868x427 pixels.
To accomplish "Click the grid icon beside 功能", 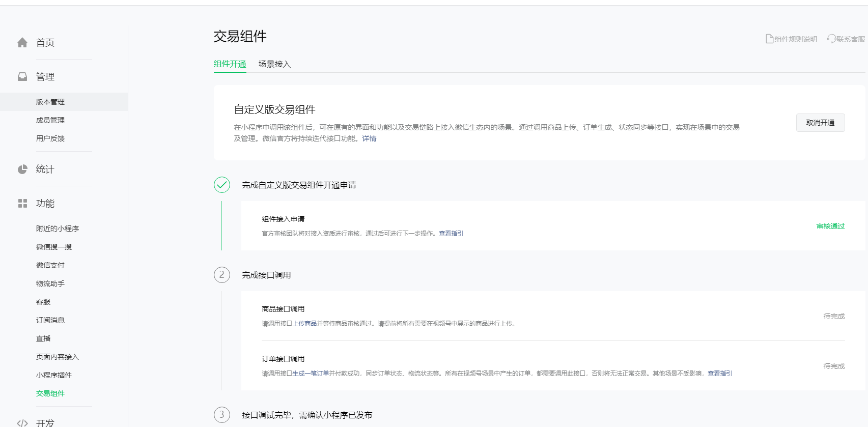I will [x=22, y=204].
